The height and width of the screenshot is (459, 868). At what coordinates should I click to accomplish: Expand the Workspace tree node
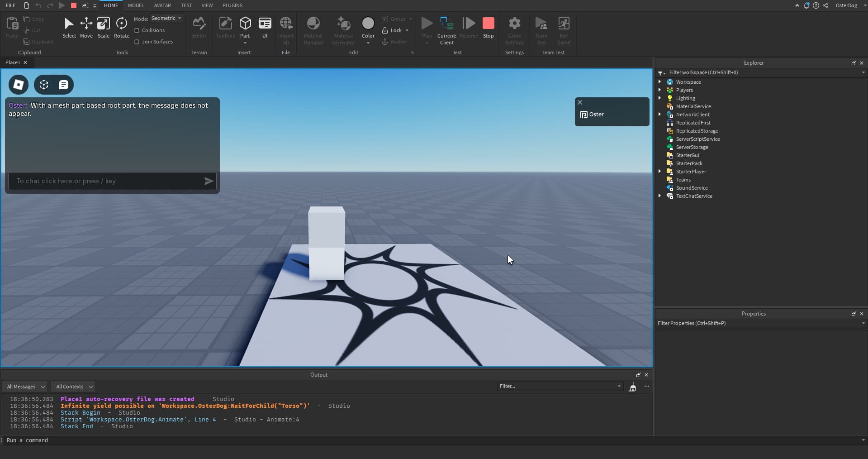[659, 82]
